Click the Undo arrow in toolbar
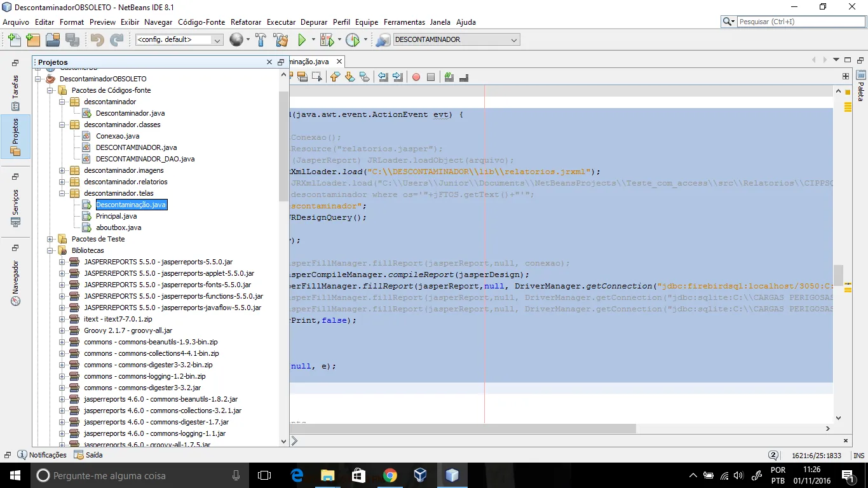 click(x=97, y=40)
